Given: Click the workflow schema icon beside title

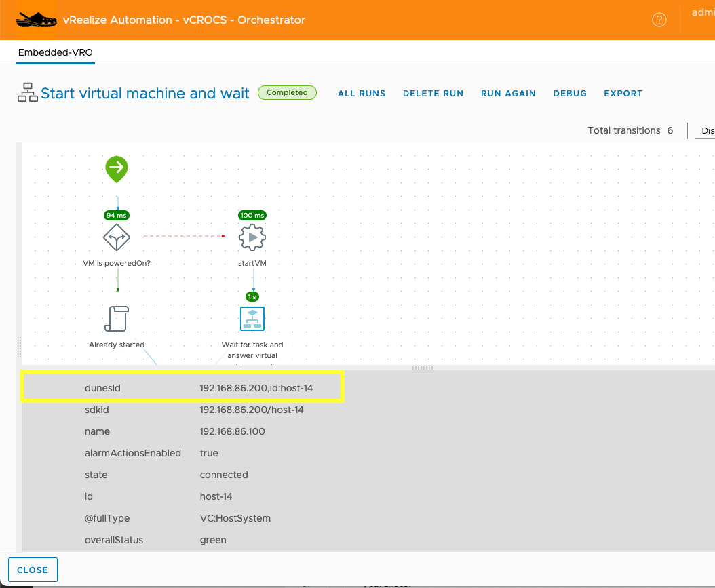Looking at the screenshot, I should (x=28, y=93).
